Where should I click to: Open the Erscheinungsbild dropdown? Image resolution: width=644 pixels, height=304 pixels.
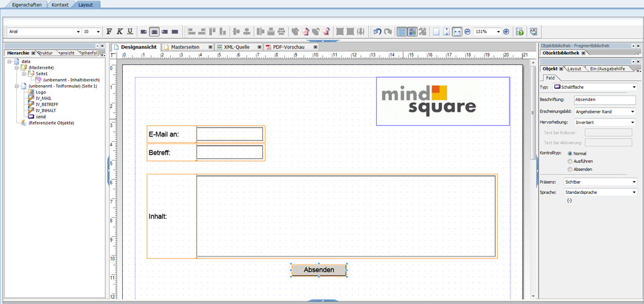(605, 111)
